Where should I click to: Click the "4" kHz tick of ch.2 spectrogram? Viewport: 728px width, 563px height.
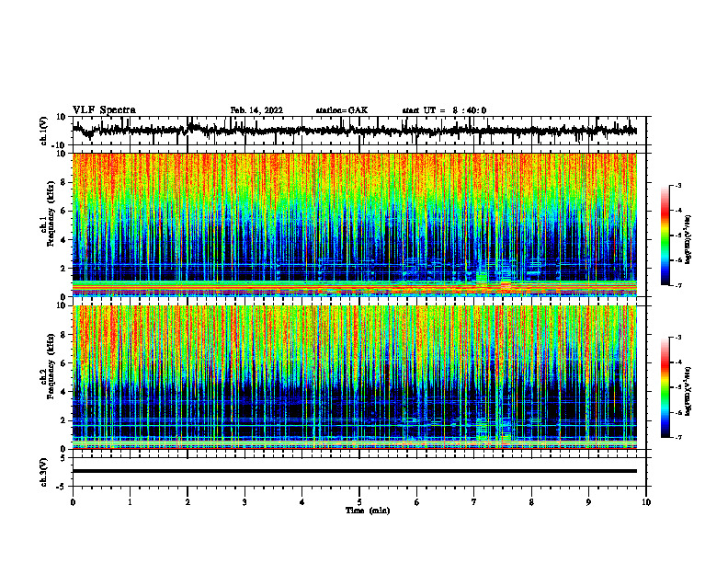coord(64,392)
